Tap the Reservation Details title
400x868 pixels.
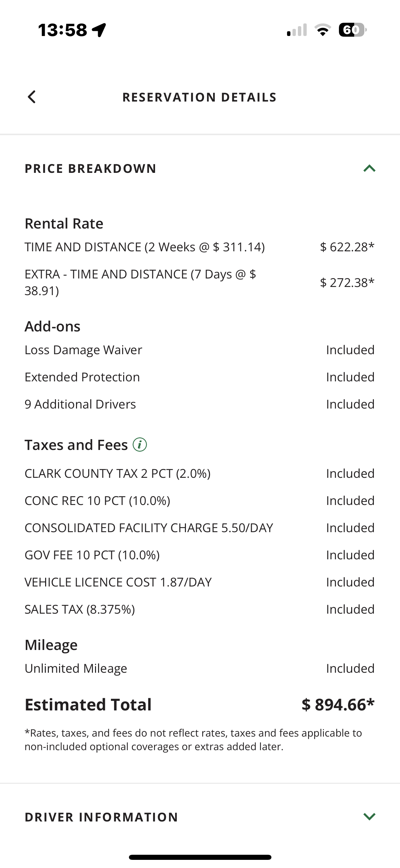point(199,97)
